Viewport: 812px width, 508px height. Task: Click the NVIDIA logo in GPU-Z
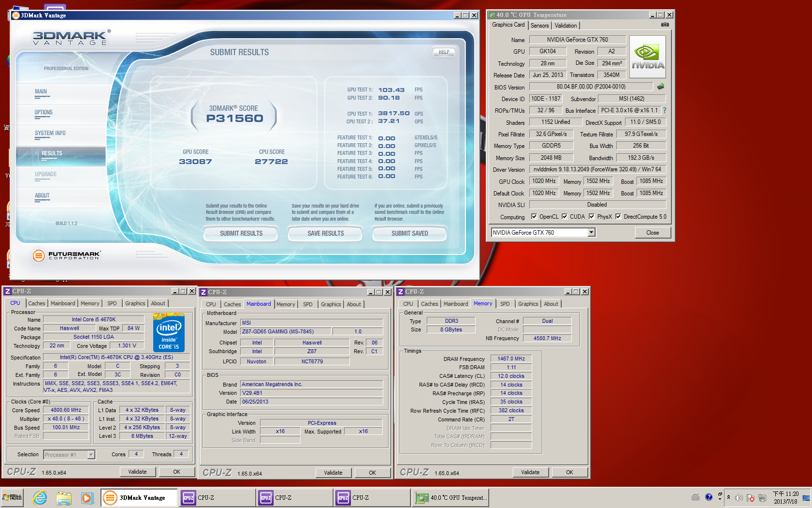(x=648, y=57)
